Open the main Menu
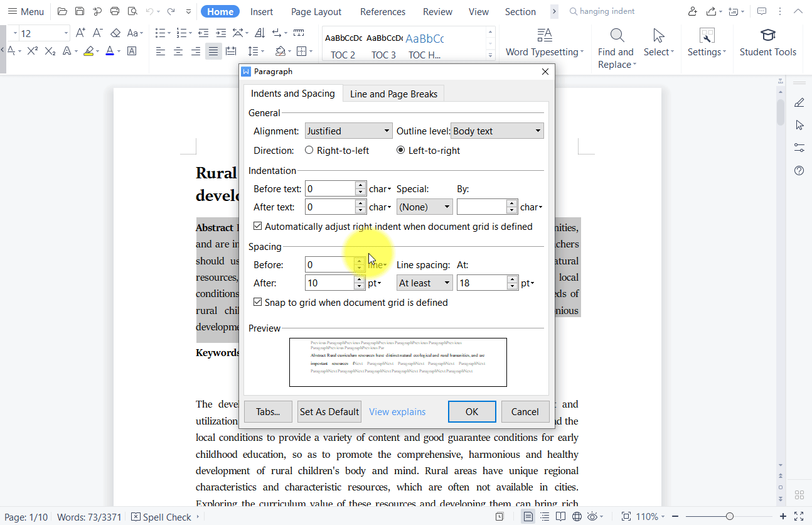 pos(26,11)
